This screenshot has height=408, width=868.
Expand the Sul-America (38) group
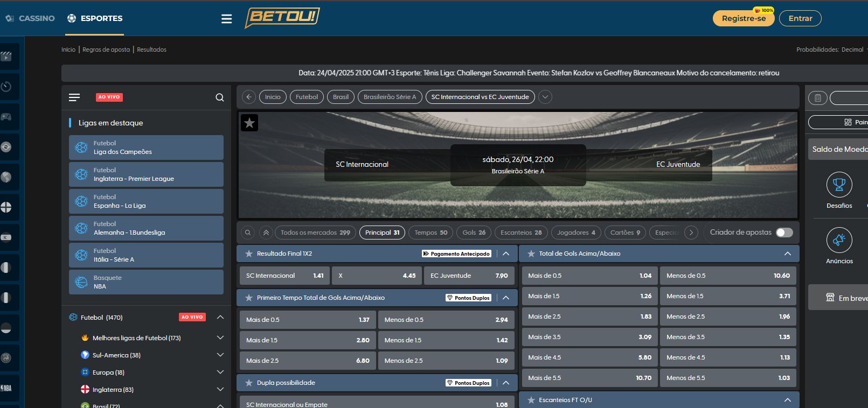click(x=220, y=355)
